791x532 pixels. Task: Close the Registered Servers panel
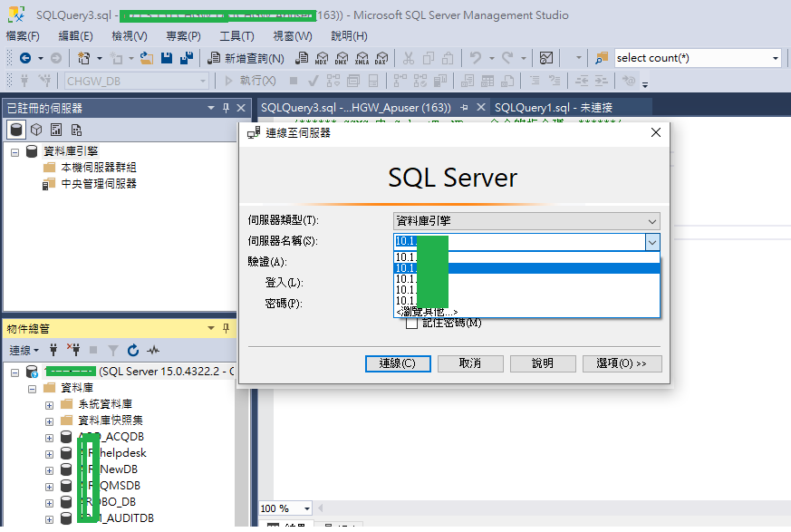[241, 108]
